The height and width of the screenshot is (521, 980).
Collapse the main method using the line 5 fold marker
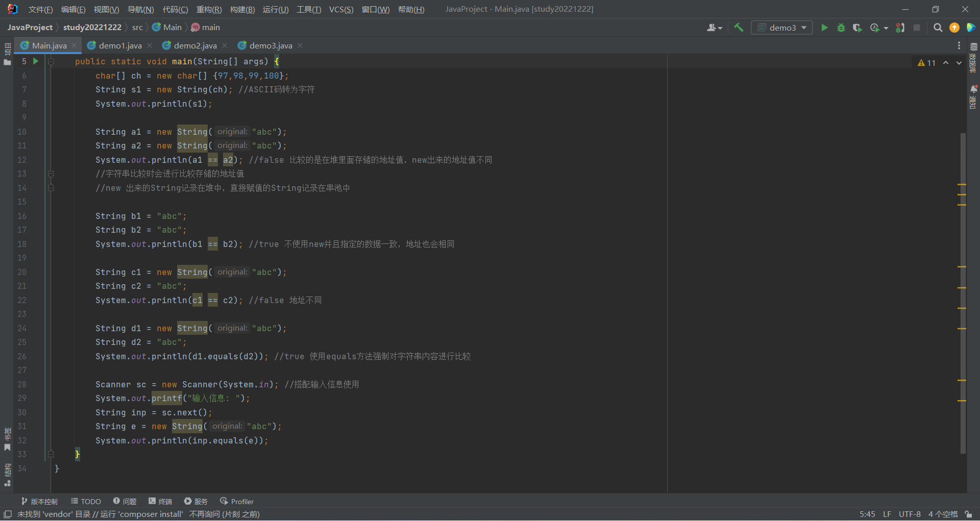pos(51,62)
